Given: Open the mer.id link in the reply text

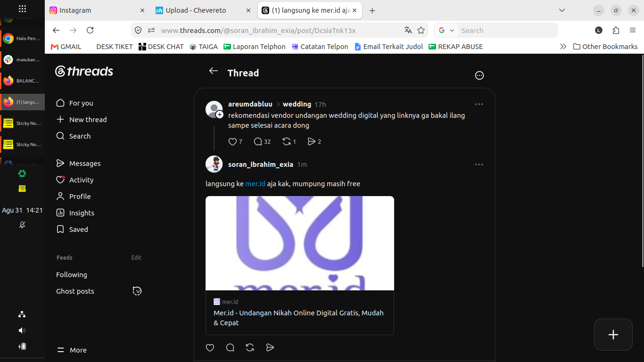Looking at the screenshot, I should click(255, 184).
